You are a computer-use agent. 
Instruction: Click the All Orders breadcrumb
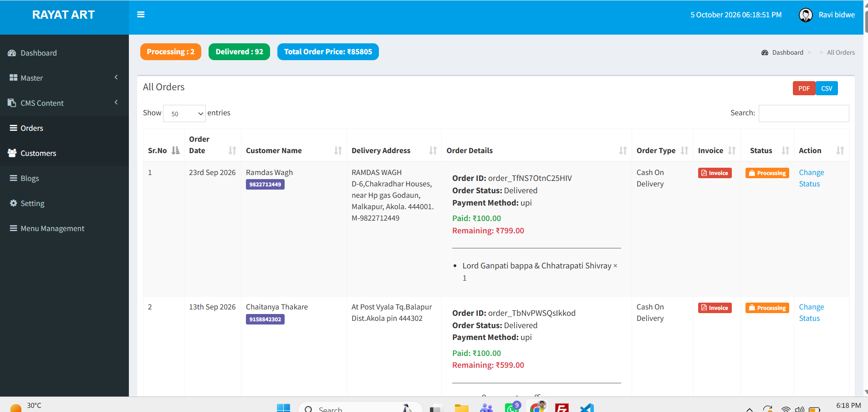pyautogui.click(x=841, y=52)
